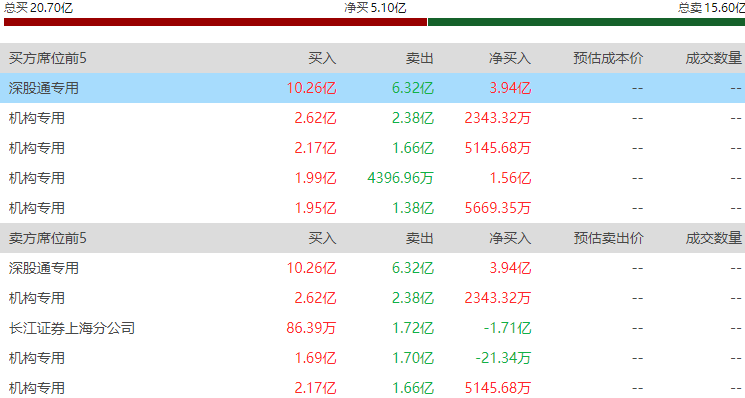The height and width of the screenshot is (398, 745).
Task: Click the red total-buy portion of the bar
Action: 215,22
